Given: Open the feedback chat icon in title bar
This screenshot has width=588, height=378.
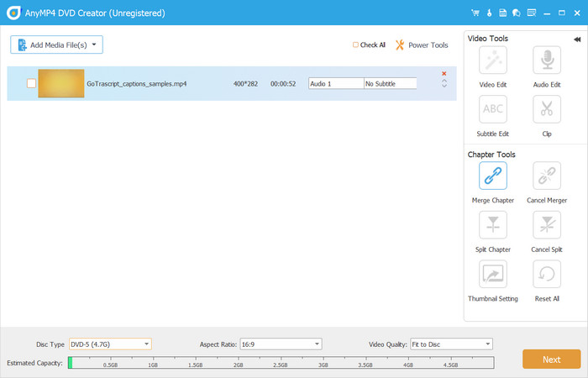Looking at the screenshot, I should point(517,13).
